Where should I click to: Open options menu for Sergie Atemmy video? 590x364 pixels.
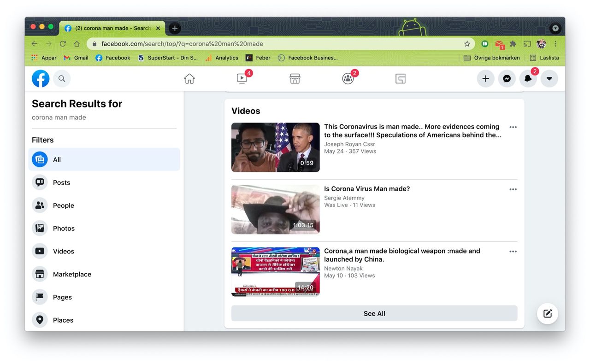tap(513, 189)
